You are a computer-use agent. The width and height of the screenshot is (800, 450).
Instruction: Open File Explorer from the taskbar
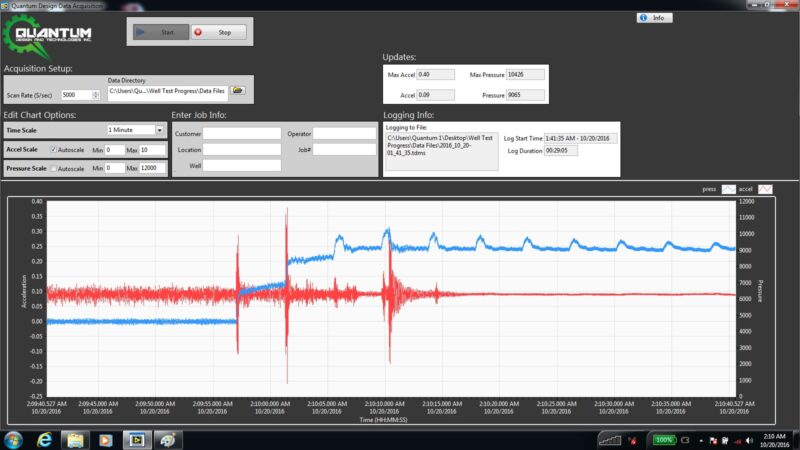tap(75, 440)
